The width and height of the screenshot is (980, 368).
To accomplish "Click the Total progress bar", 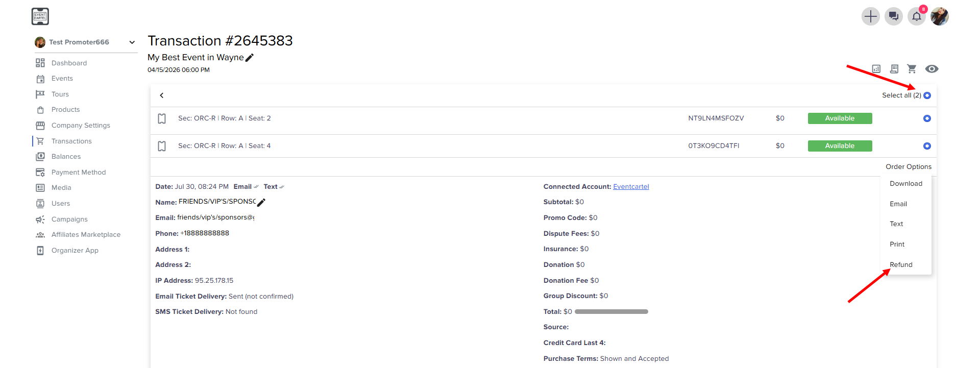I will coord(611,311).
